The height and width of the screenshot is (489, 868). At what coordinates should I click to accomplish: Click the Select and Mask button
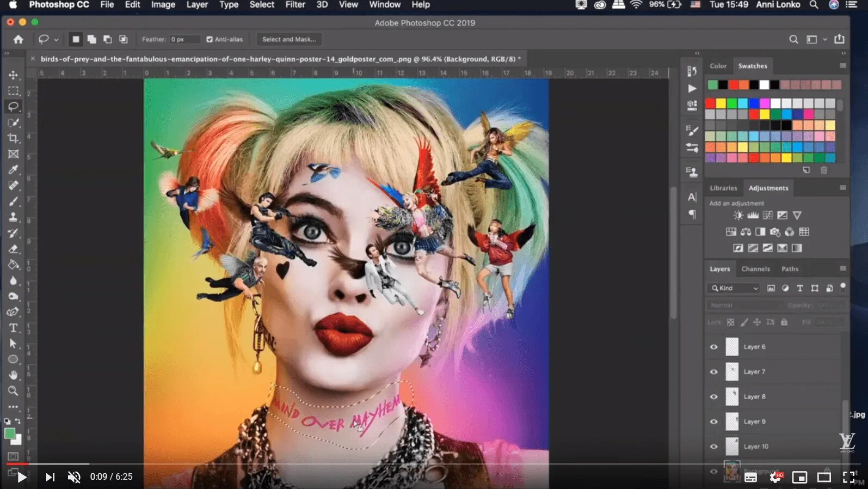[289, 39]
